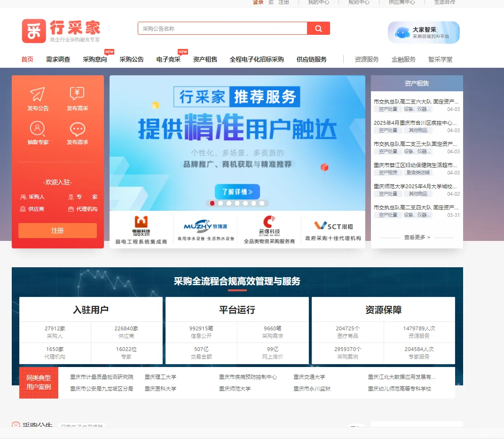Click 登录 link in top bar

(x=258, y=2)
